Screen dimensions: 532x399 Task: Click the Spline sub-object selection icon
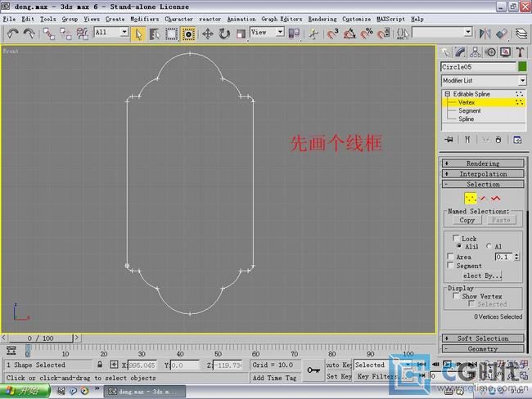click(497, 198)
